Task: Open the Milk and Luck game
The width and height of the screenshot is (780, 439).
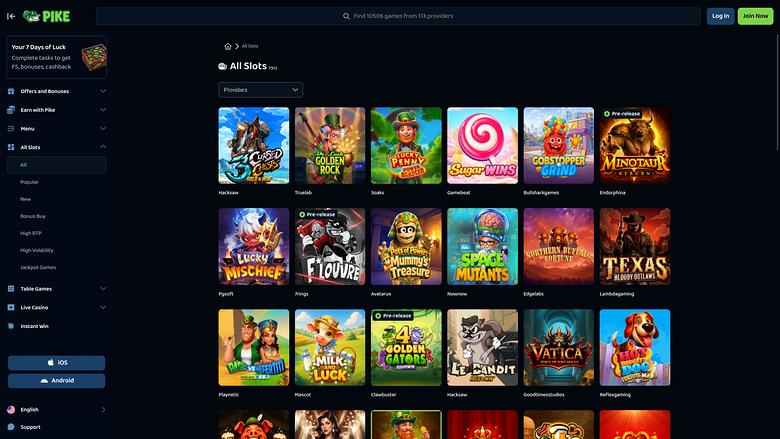Action: pyautogui.click(x=330, y=348)
